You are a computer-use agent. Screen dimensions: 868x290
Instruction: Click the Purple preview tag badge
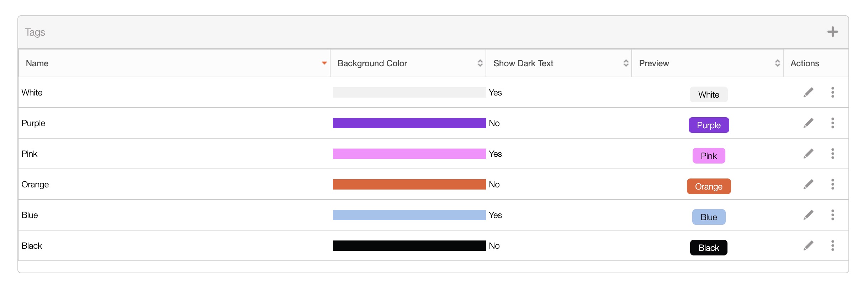[709, 125]
